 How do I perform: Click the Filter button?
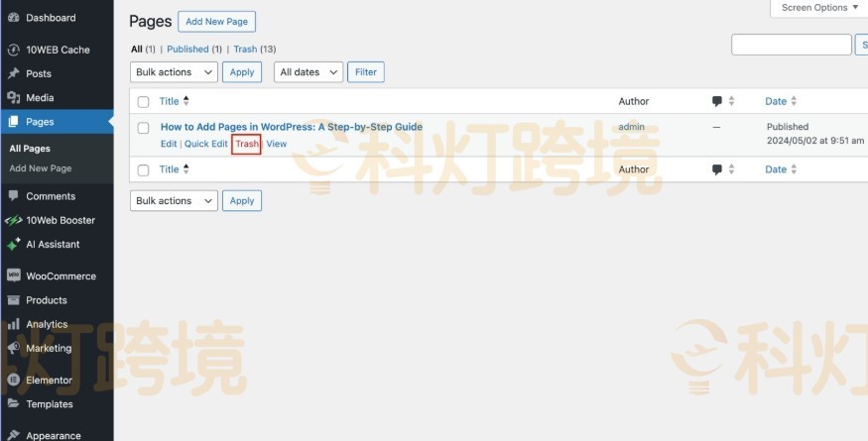366,72
